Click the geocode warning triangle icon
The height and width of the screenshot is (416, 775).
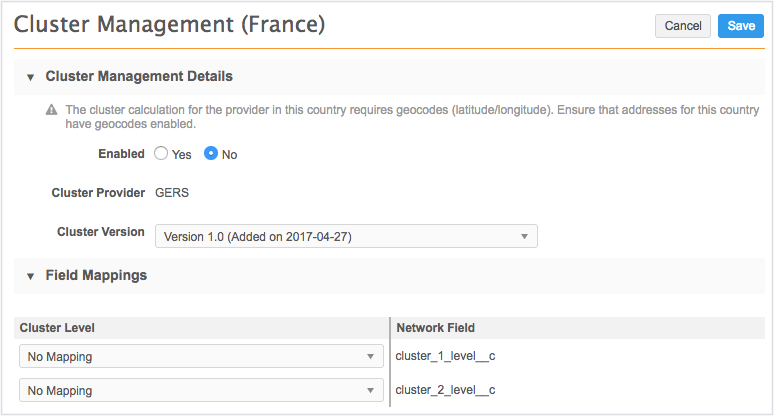pos(51,110)
